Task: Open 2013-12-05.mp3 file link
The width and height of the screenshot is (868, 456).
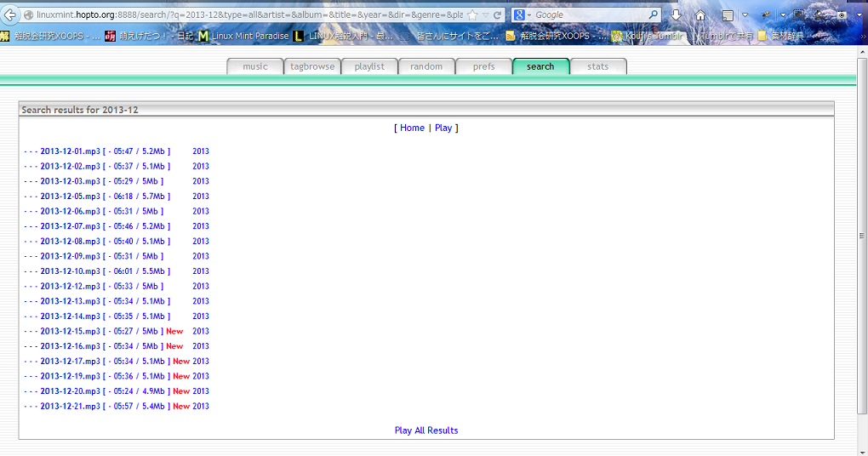Action: click(x=71, y=196)
